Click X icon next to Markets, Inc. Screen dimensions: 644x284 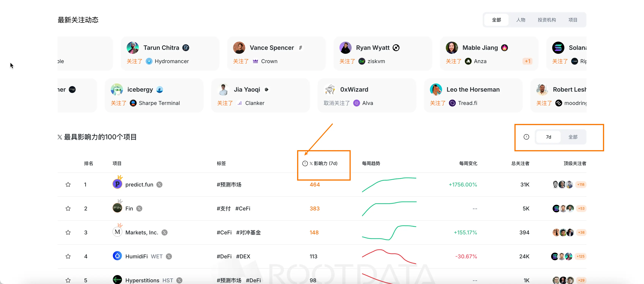coord(164,232)
